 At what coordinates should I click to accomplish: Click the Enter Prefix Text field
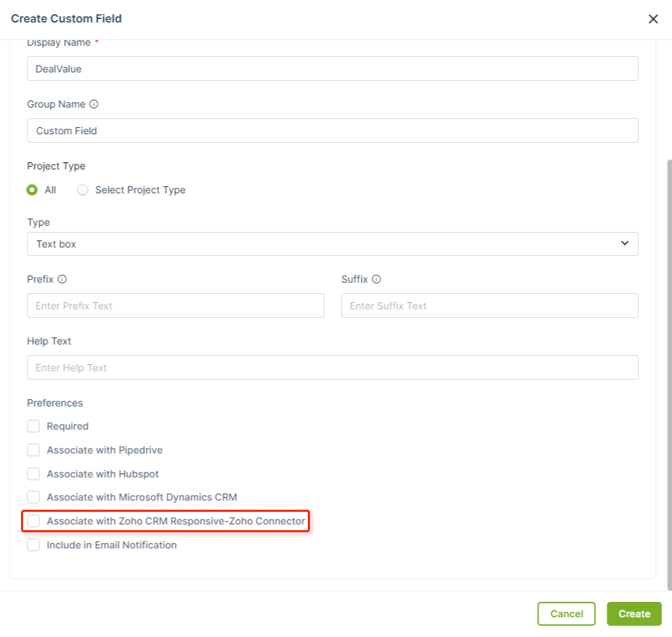175,306
